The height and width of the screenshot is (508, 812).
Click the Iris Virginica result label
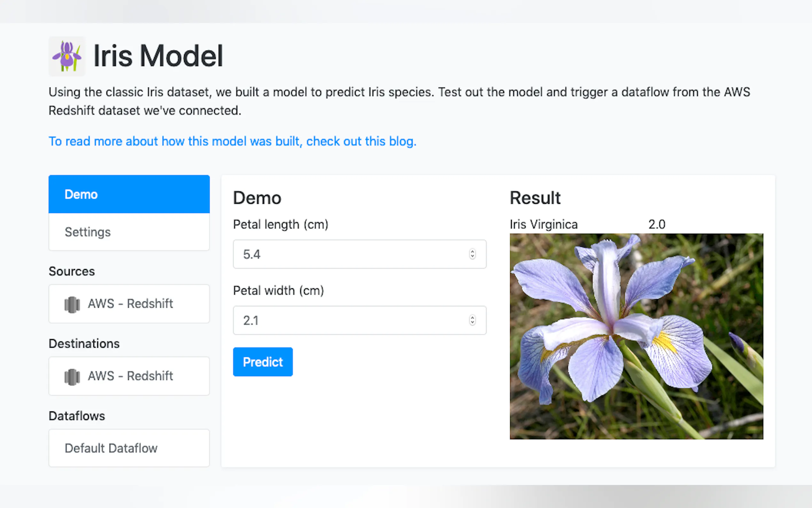coord(543,225)
